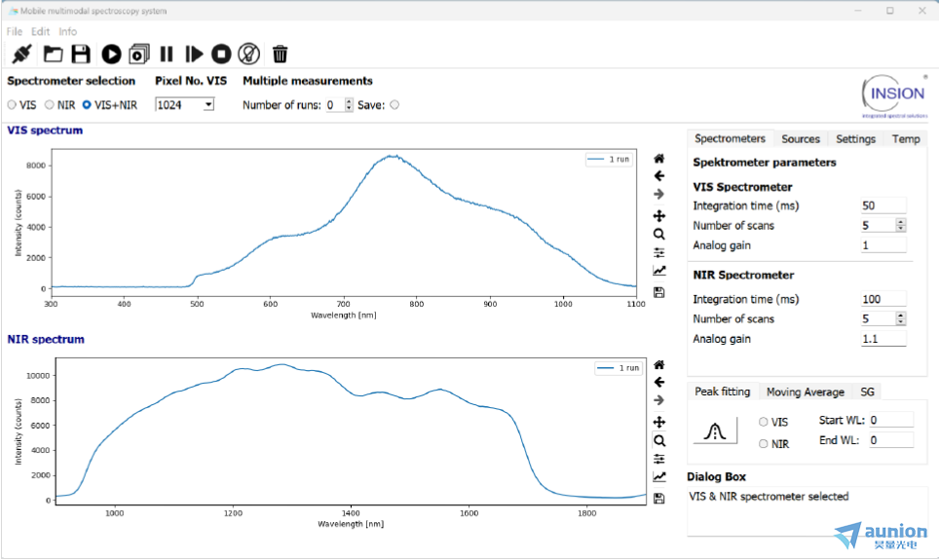Save the NIR spectrum plot figure
The height and width of the screenshot is (560, 939).
click(659, 498)
